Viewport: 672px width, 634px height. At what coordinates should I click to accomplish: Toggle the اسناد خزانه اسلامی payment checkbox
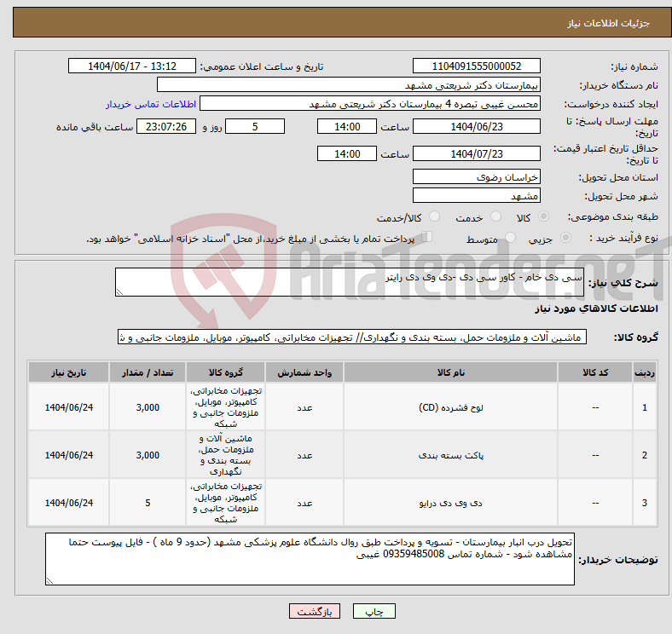coord(427,237)
